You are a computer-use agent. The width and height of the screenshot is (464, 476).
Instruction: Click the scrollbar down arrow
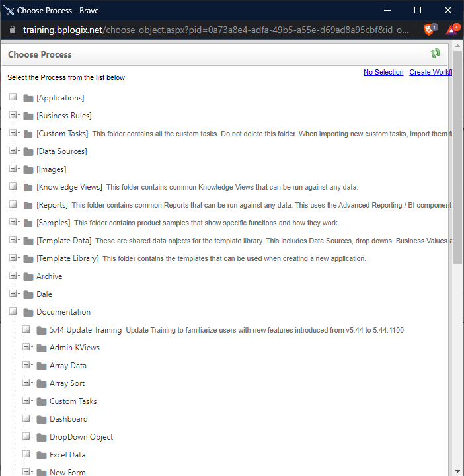457,471
